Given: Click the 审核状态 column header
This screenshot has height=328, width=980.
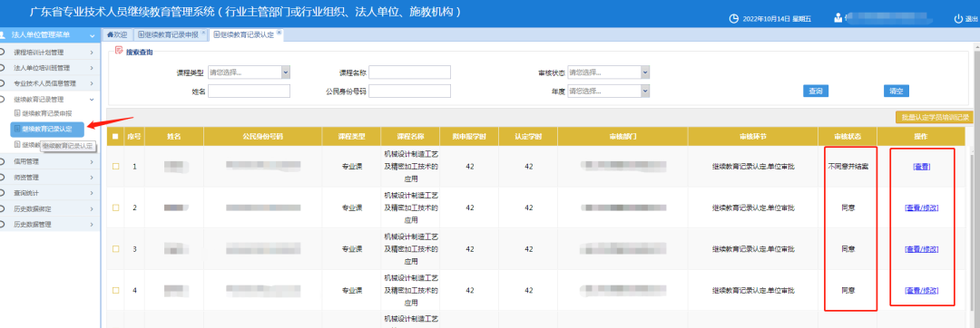Looking at the screenshot, I should point(848,137).
